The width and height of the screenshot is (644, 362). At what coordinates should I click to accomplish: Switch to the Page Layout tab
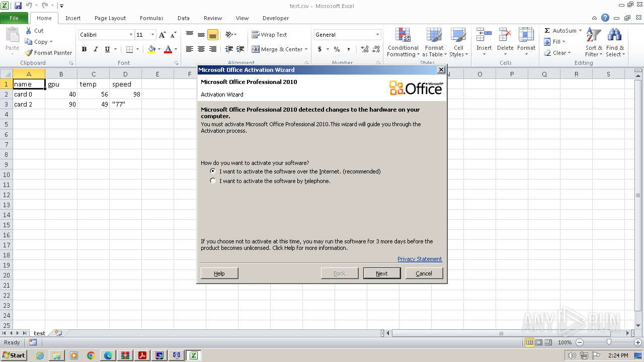(110, 18)
